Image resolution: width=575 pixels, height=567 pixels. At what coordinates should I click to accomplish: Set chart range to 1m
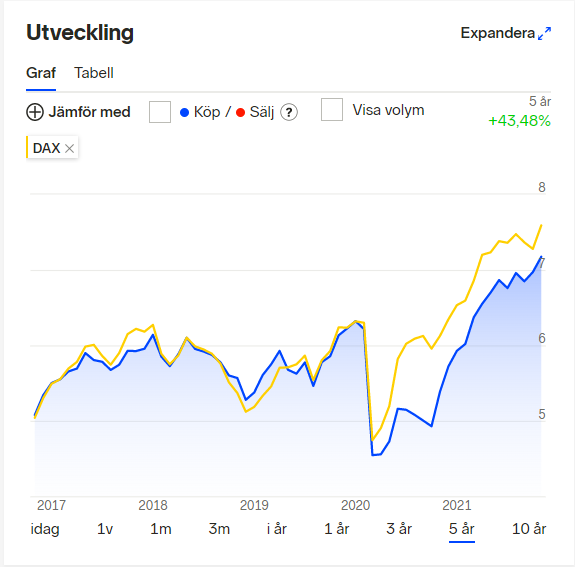161,529
